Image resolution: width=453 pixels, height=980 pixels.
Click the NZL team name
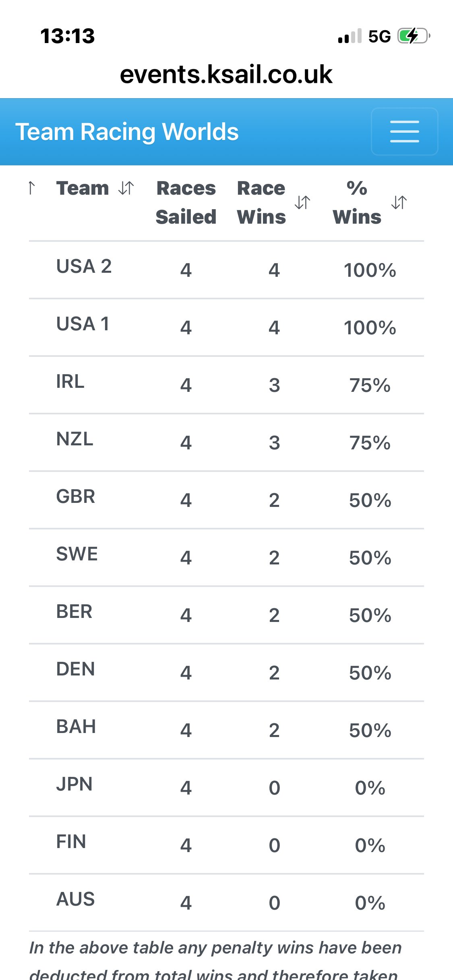point(74,439)
